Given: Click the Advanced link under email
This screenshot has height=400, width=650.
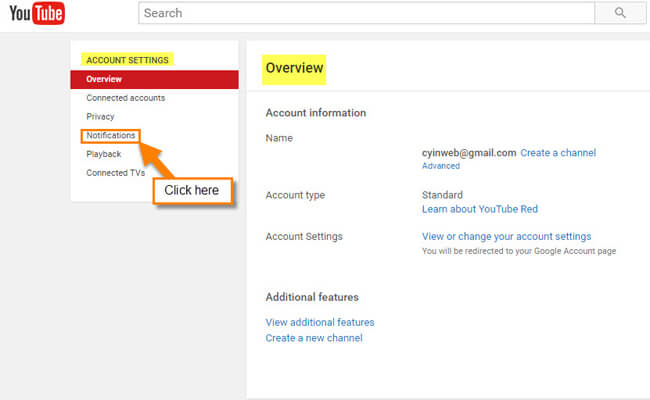Looking at the screenshot, I should pos(441,166).
